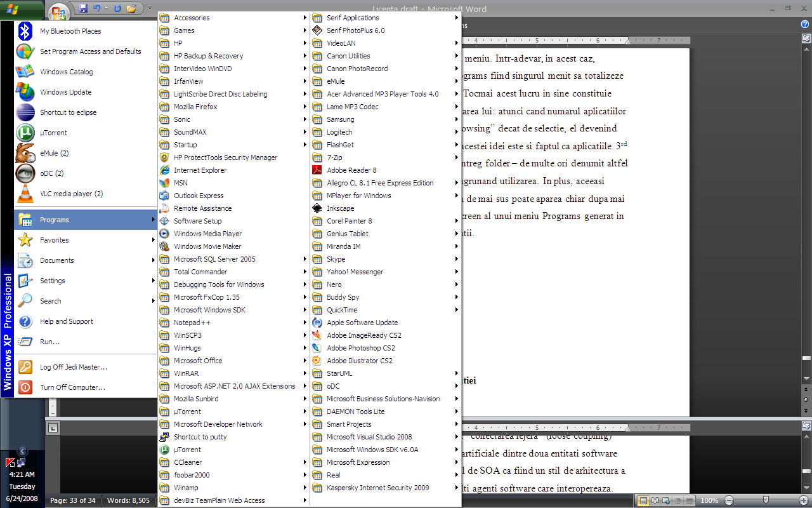This screenshot has height=508, width=812.
Task: Click the Undo arrow icon in Word
Action: 97,9
